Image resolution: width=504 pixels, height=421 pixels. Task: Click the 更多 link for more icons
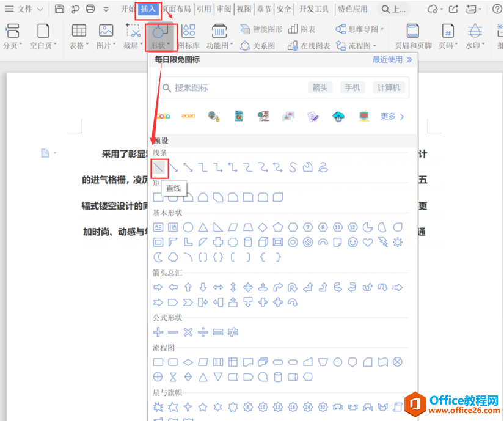pyautogui.click(x=392, y=116)
